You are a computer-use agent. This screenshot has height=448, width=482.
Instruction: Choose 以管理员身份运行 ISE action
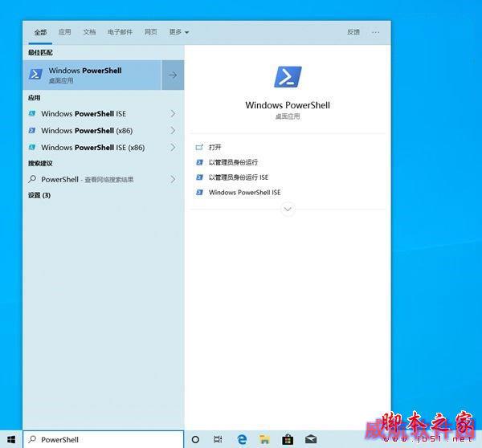(x=239, y=177)
